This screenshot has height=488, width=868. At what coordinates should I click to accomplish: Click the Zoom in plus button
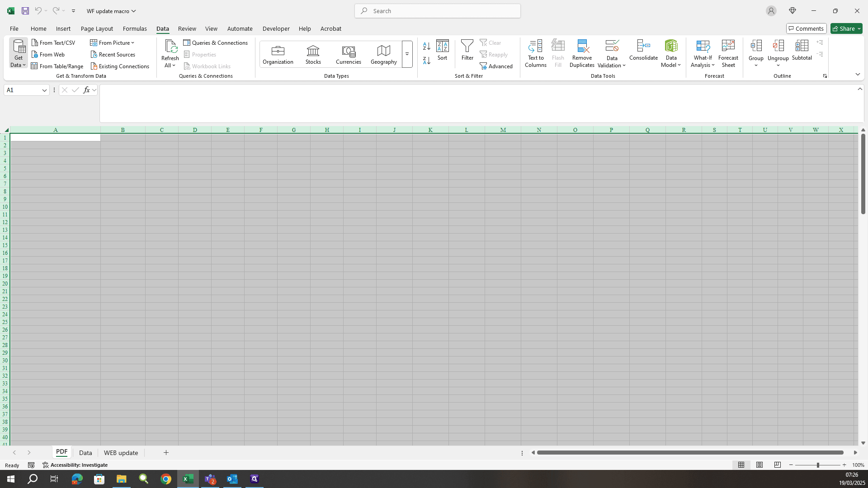[844, 465]
